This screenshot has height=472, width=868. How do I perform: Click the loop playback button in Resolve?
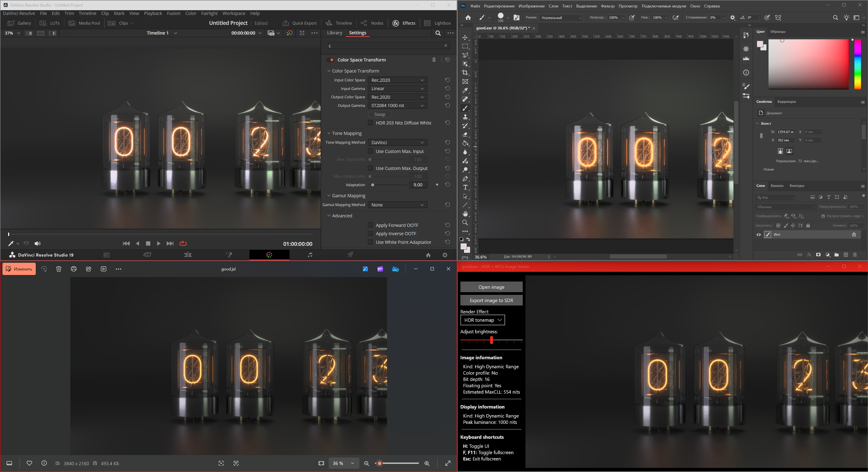[183, 243]
